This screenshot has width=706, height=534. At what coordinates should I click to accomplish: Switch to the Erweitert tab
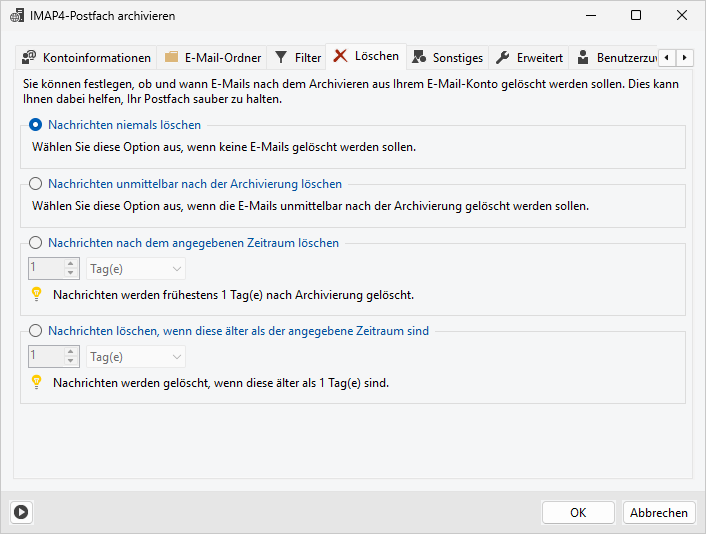(539, 58)
